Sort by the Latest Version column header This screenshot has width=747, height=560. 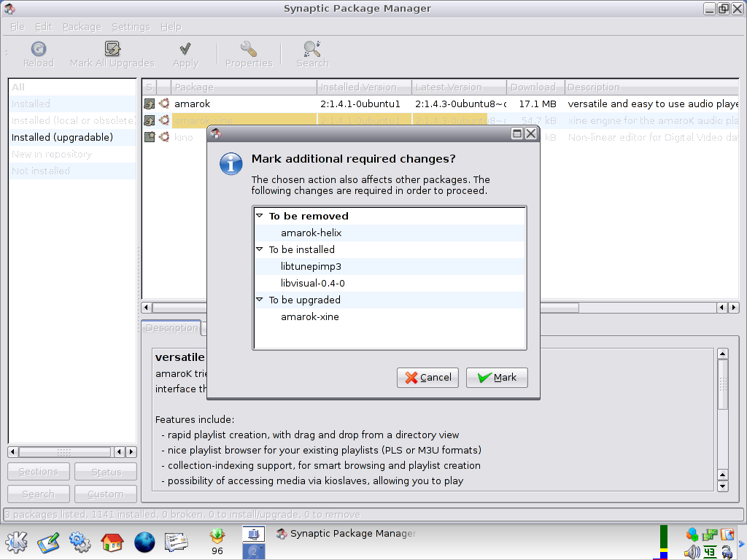coord(460,87)
